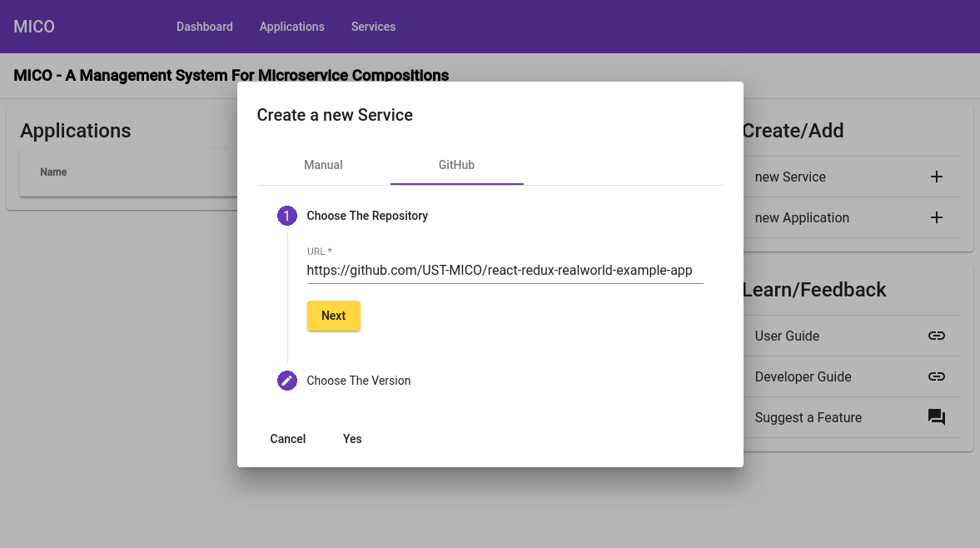Screen dimensions: 980x548
Task: Click the MICO logo title
Action: click(34, 27)
